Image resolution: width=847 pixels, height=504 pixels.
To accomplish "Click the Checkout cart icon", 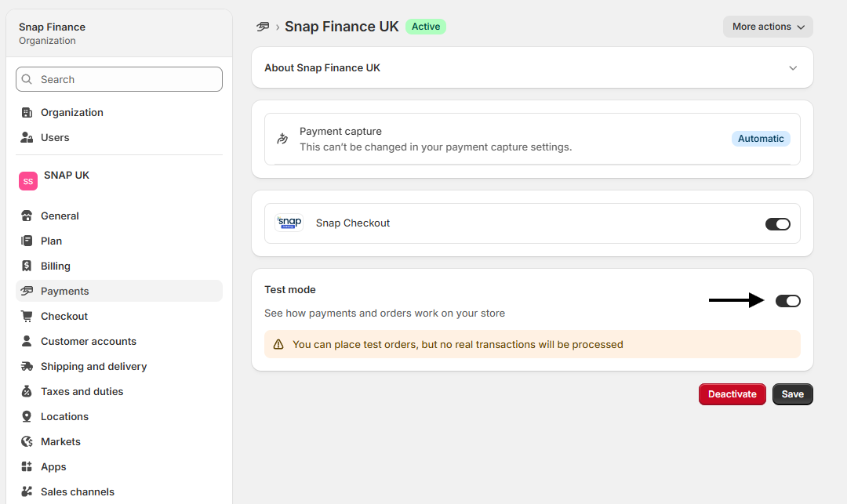I will pos(27,316).
